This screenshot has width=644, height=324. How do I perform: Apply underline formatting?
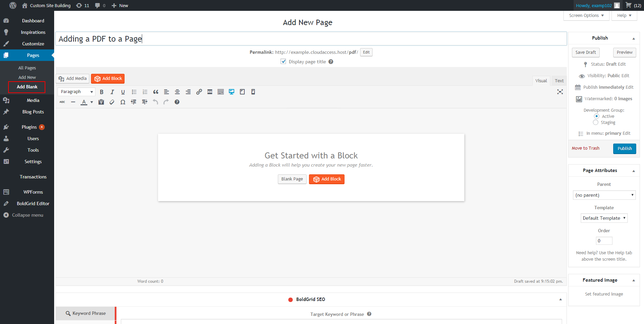point(123,92)
